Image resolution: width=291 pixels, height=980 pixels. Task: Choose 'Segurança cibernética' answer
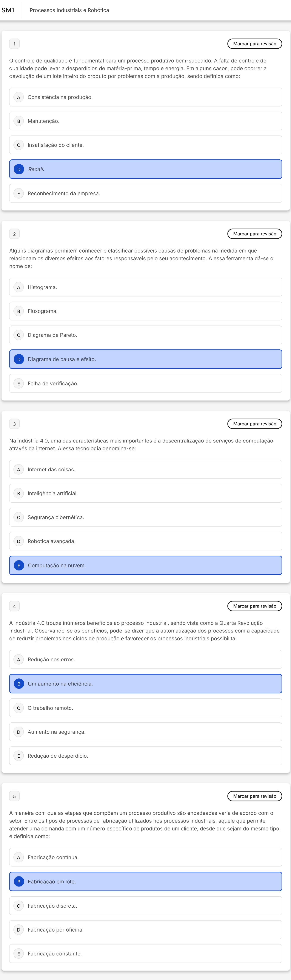(x=145, y=517)
